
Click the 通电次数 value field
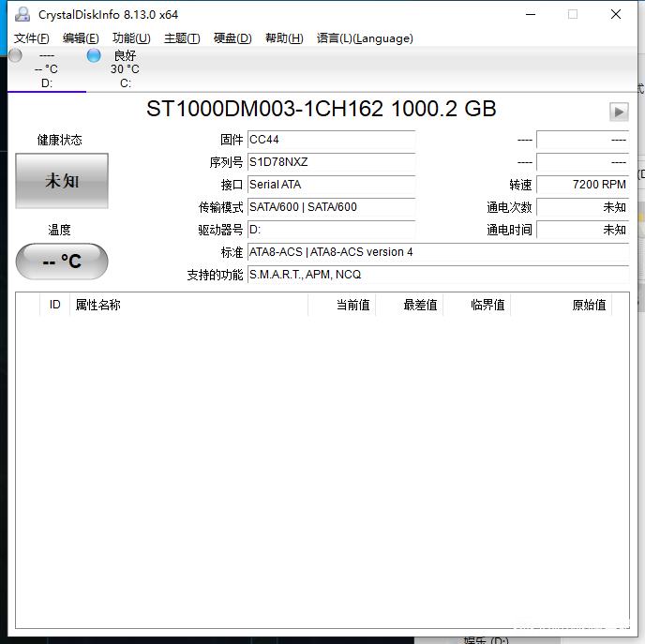point(583,207)
